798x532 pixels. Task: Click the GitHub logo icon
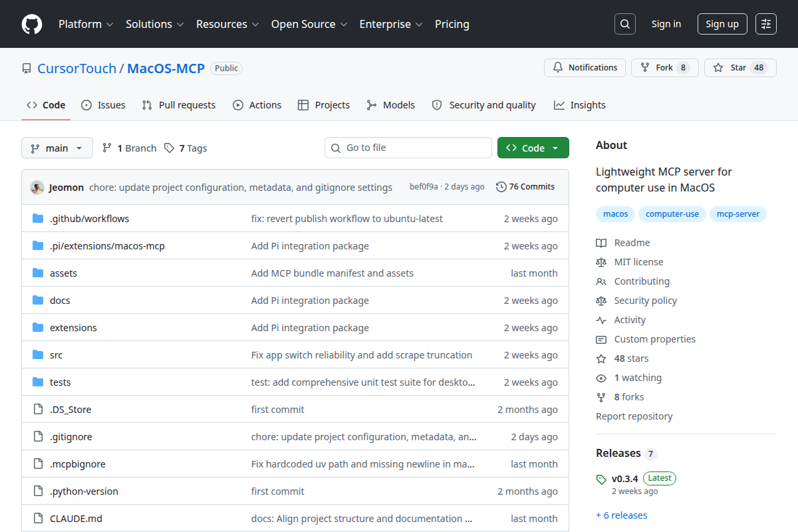click(x=32, y=24)
